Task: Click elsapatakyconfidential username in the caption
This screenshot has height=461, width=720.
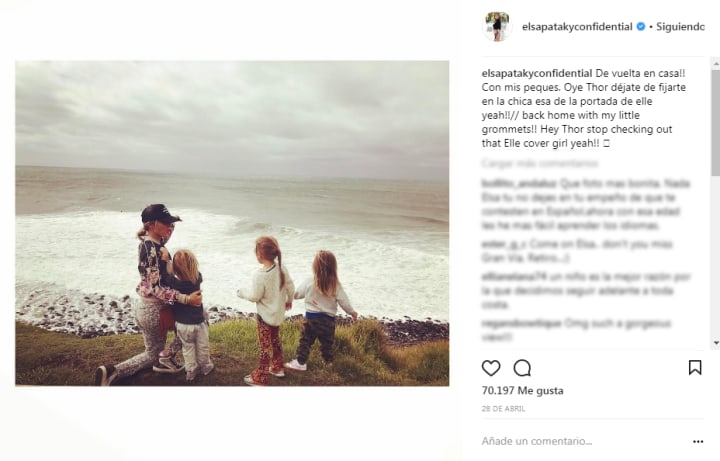Action: pyautogui.click(x=537, y=73)
